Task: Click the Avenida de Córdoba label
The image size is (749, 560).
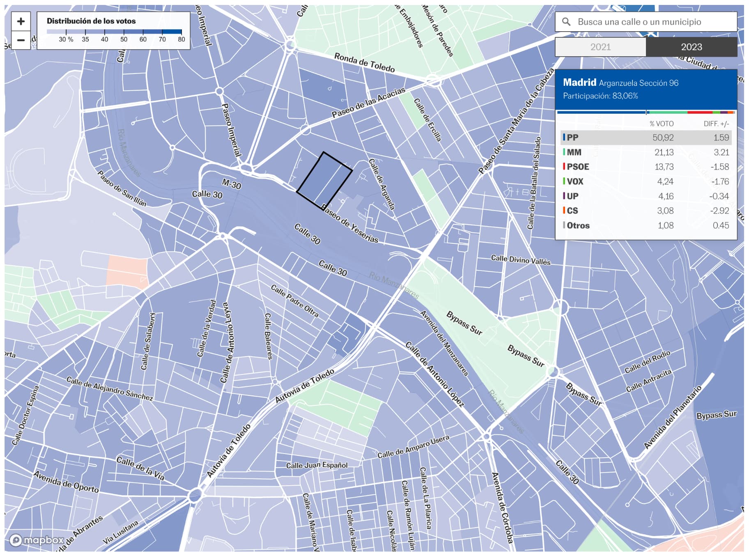Action: (503, 508)
